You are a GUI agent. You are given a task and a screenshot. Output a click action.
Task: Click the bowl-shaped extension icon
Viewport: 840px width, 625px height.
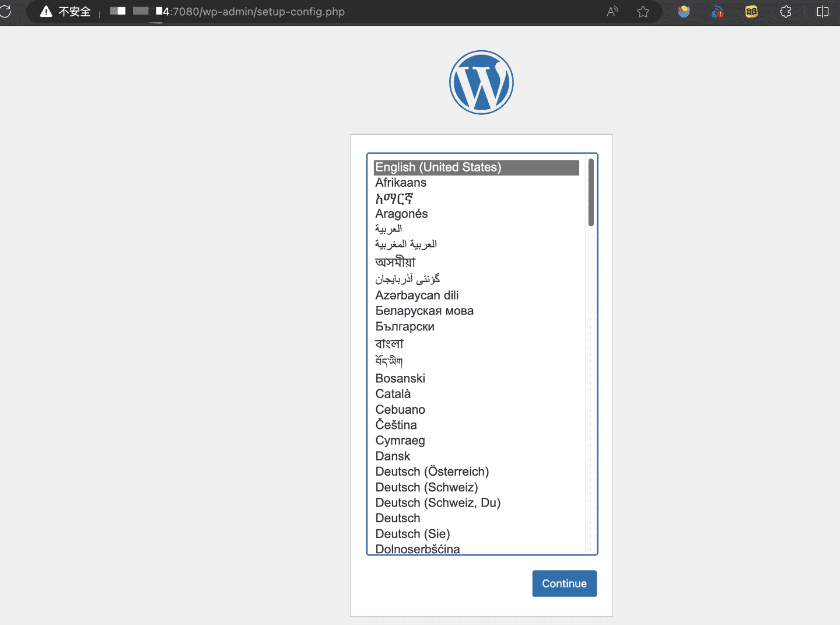tap(683, 12)
